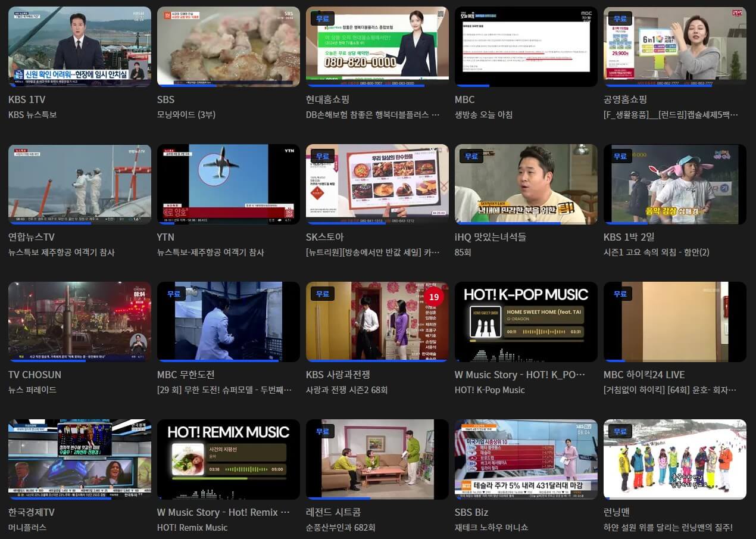Open the HOT! K-POP MUSIC thumbnail
Image resolution: width=756 pixels, height=539 pixels.
point(526,322)
